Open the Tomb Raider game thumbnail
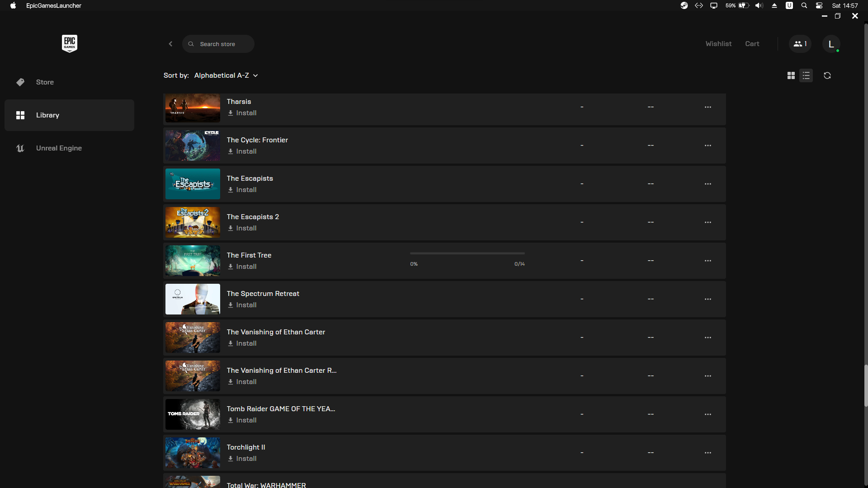 [x=193, y=414]
